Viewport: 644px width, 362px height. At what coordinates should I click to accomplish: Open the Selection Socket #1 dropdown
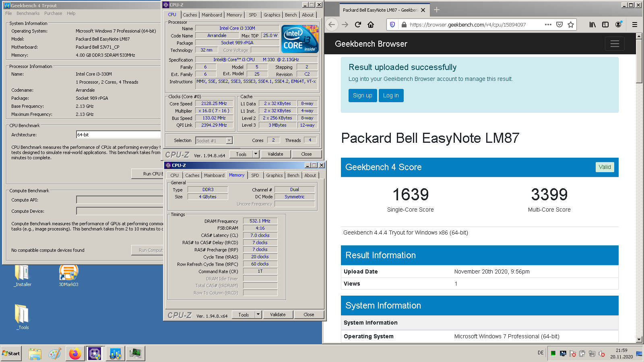click(x=214, y=140)
